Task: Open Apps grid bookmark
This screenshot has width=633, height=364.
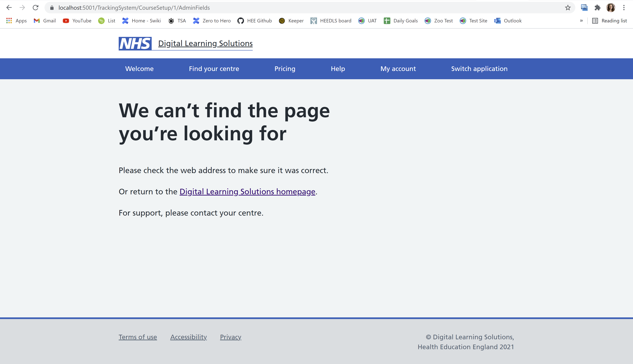Action: (16, 21)
